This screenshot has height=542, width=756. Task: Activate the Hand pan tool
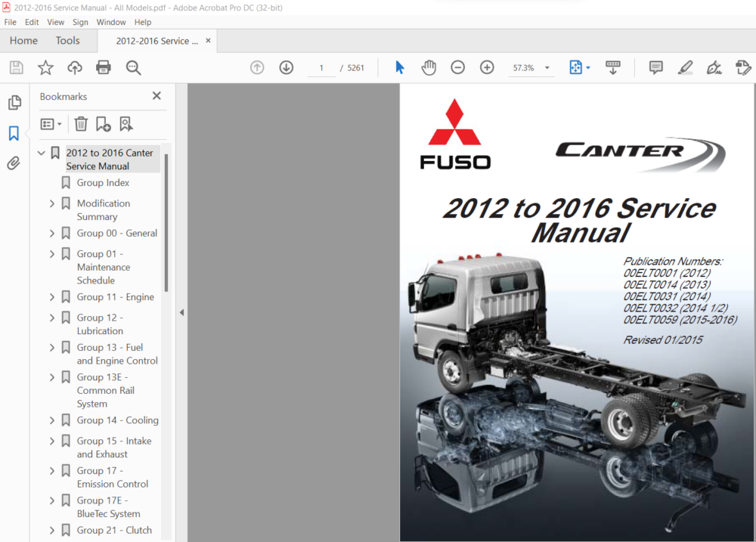click(428, 67)
